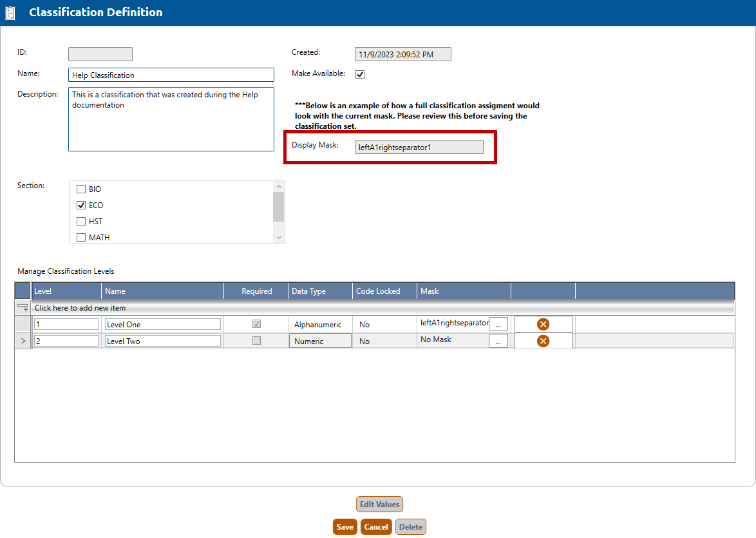Toggle Required checkbox for Level Two

point(256,341)
